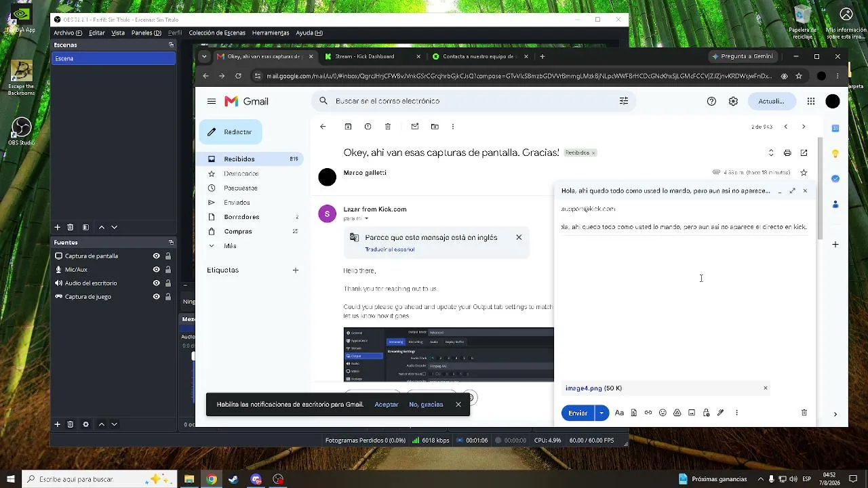The height and width of the screenshot is (488, 868).
Task: Add a new scene in Escenas panel
Action: [58, 227]
